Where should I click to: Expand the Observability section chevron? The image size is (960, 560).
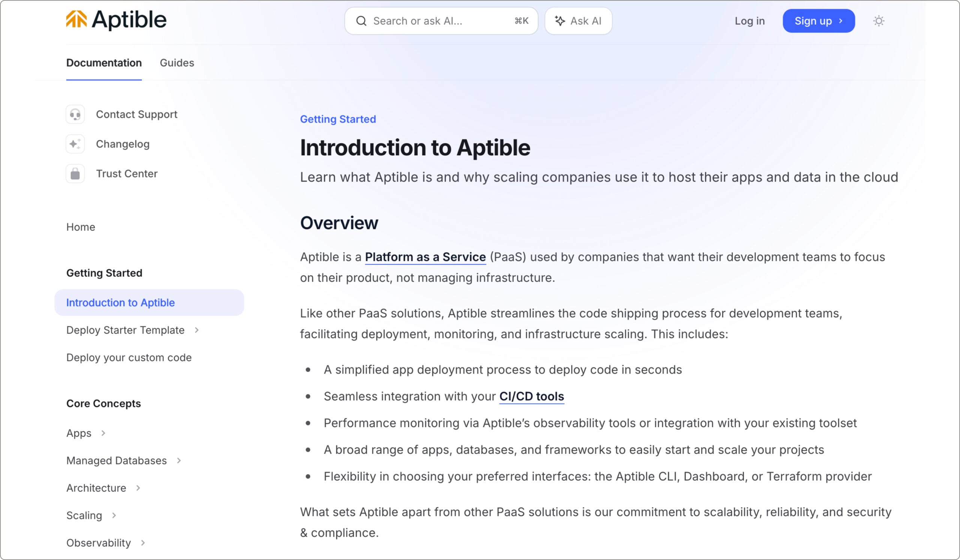(x=143, y=543)
